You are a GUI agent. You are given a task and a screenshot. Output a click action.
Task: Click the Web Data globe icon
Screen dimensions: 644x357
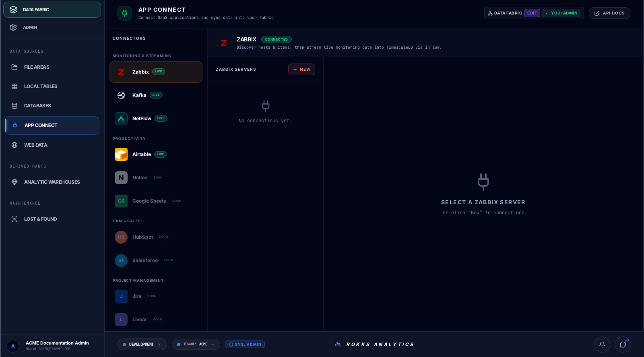[x=14, y=145]
